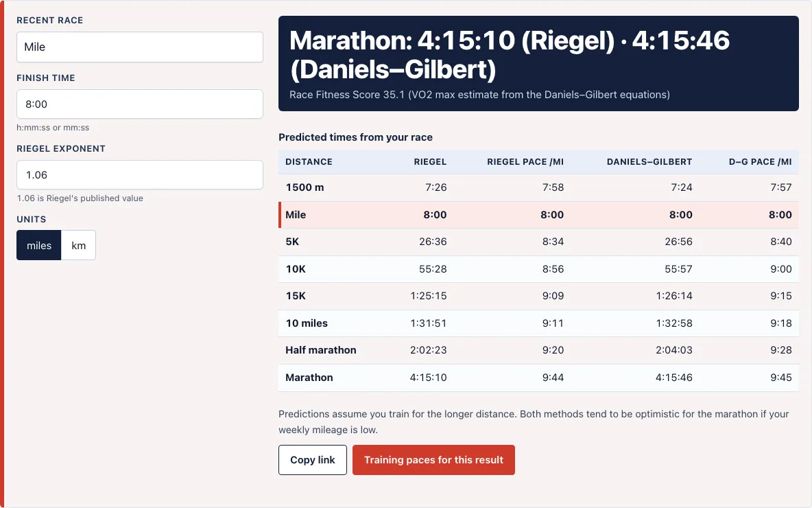Click '1.06 is Riegel's published value' hint
The width and height of the screenshot is (812, 508).
point(80,198)
